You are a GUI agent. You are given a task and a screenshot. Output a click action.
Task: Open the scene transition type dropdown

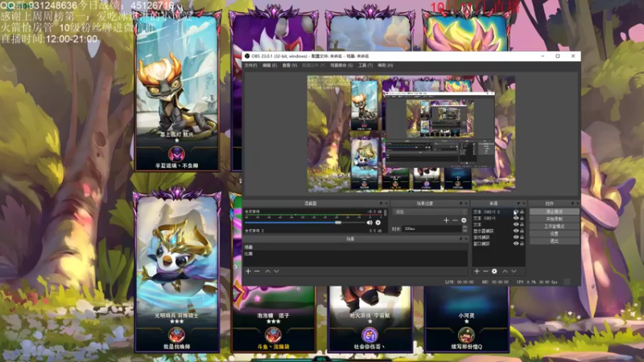pos(430,212)
